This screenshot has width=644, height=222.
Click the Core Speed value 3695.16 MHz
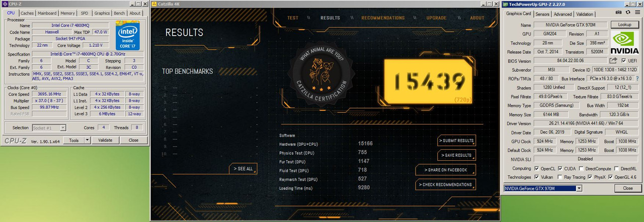tap(49, 94)
